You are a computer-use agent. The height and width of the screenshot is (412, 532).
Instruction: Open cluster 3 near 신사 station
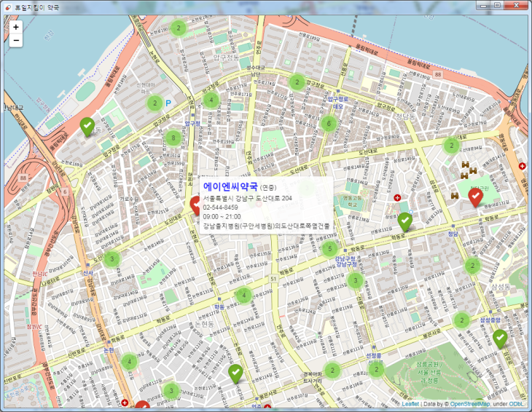point(112,258)
